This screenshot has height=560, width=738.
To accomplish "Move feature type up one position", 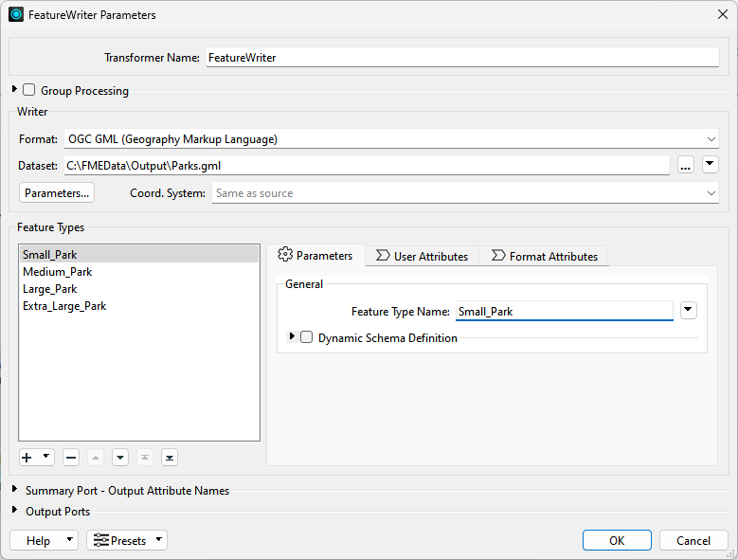I will point(96,458).
